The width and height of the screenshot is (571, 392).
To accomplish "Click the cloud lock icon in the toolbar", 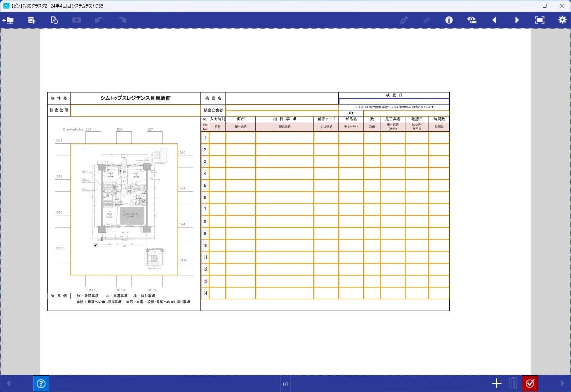I will pos(472,20).
